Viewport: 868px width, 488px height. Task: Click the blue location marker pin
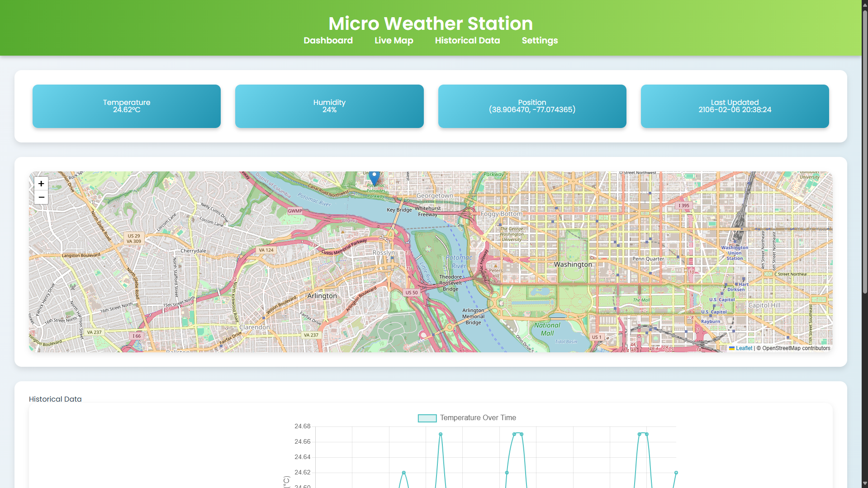click(374, 178)
